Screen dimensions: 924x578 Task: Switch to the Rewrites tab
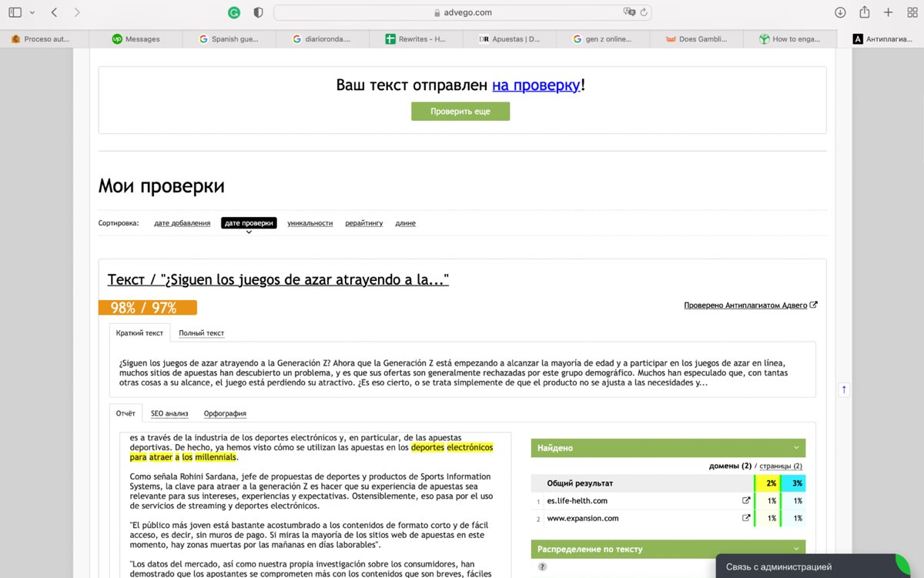[x=416, y=39]
